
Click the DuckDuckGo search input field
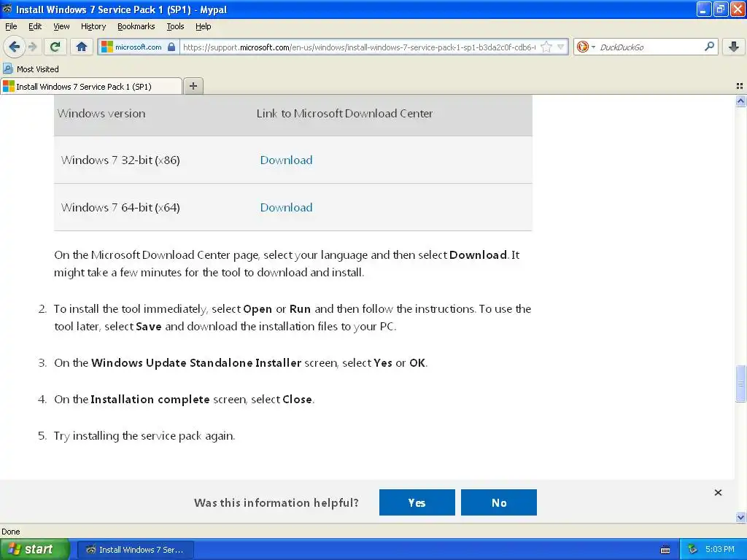pos(650,47)
